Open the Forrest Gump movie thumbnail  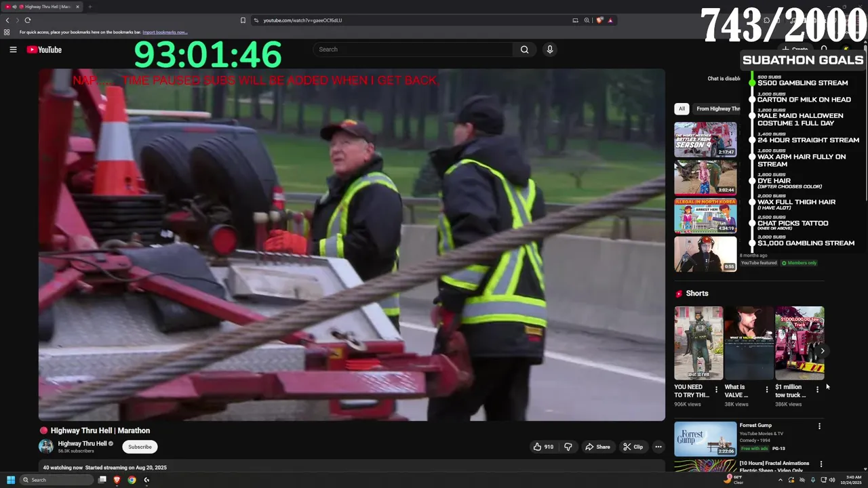(705, 439)
